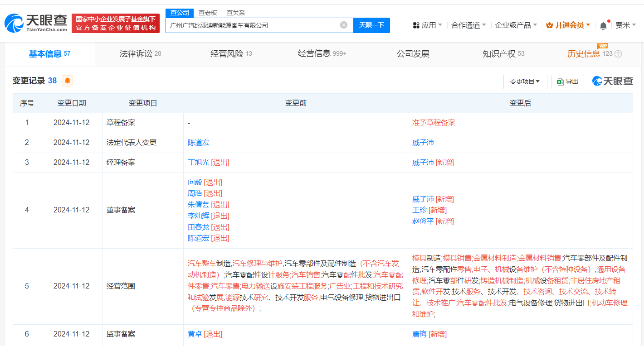
Task: Click the 变更日期 column header
Action: 72,103
